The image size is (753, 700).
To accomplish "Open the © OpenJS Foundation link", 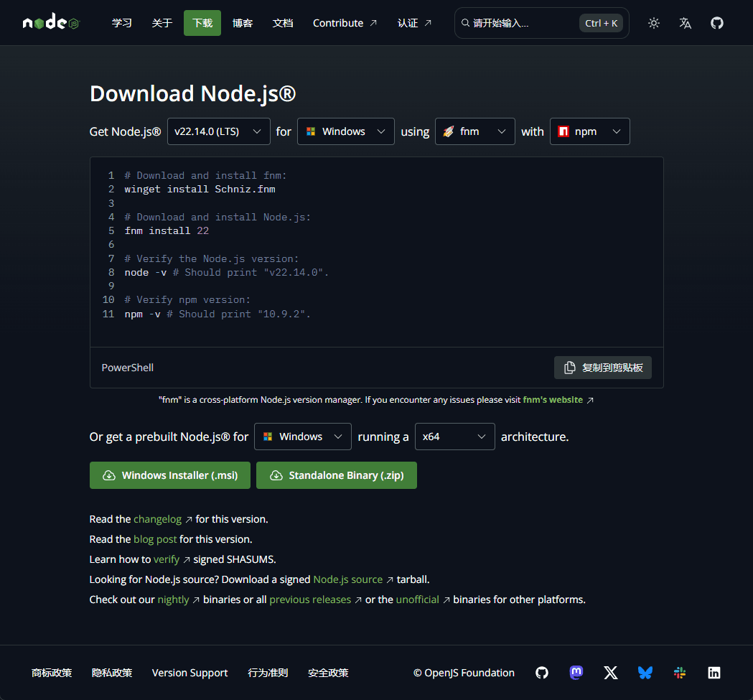I will point(464,673).
